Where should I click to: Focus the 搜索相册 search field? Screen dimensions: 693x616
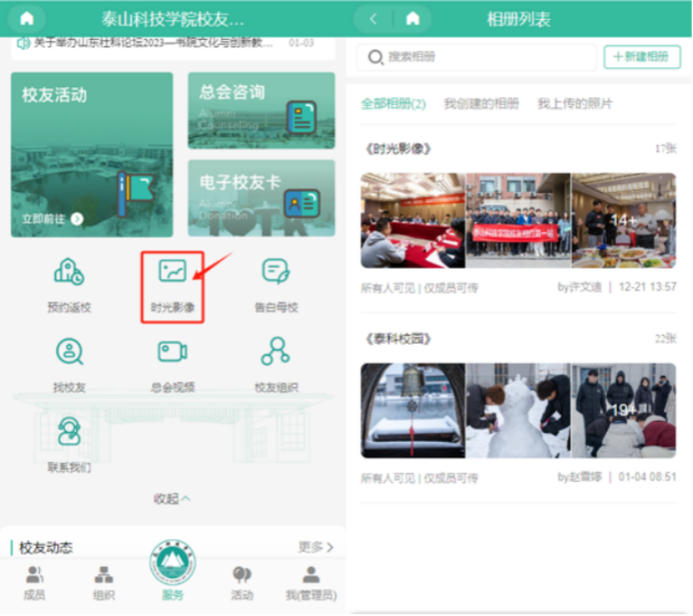(476, 56)
